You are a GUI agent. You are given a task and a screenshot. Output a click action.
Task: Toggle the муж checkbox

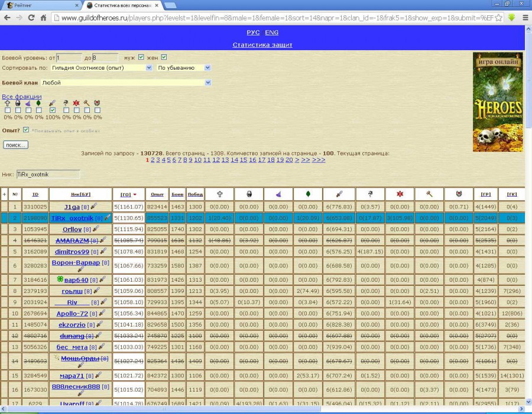click(x=141, y=57)
